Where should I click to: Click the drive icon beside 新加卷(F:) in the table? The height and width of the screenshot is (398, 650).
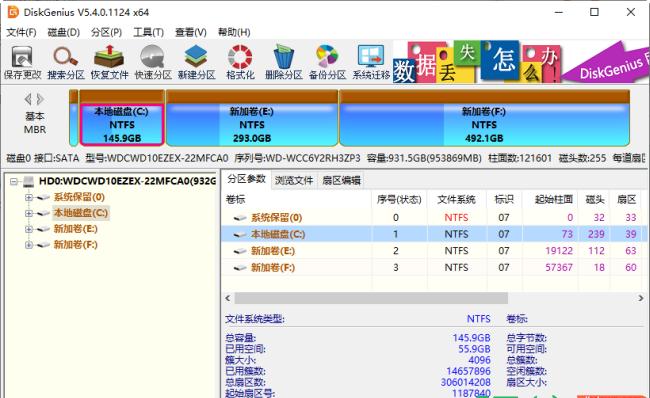[240, 268]
